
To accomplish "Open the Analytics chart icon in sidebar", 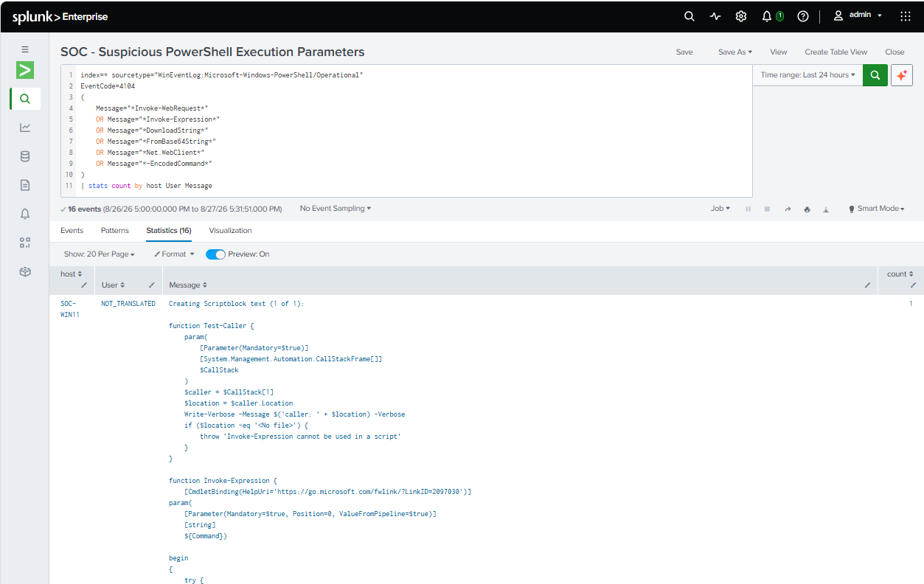I will tap(25, 128).
